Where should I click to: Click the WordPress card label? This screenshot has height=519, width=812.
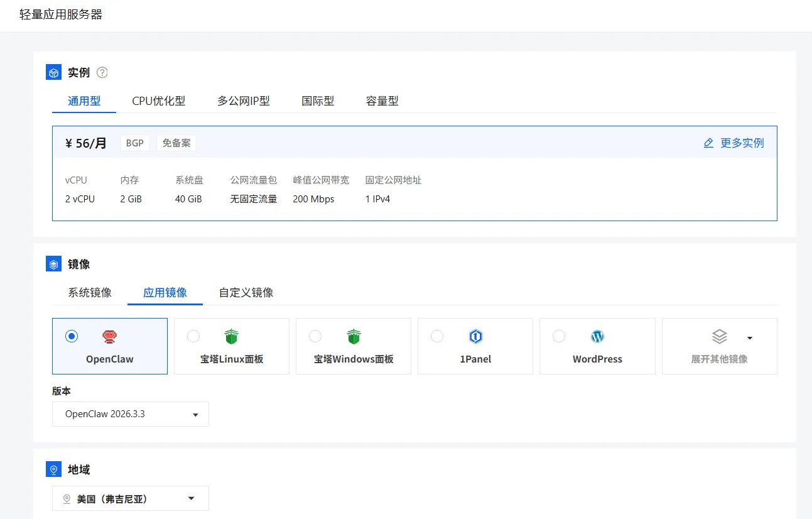(x=597, y=359)
